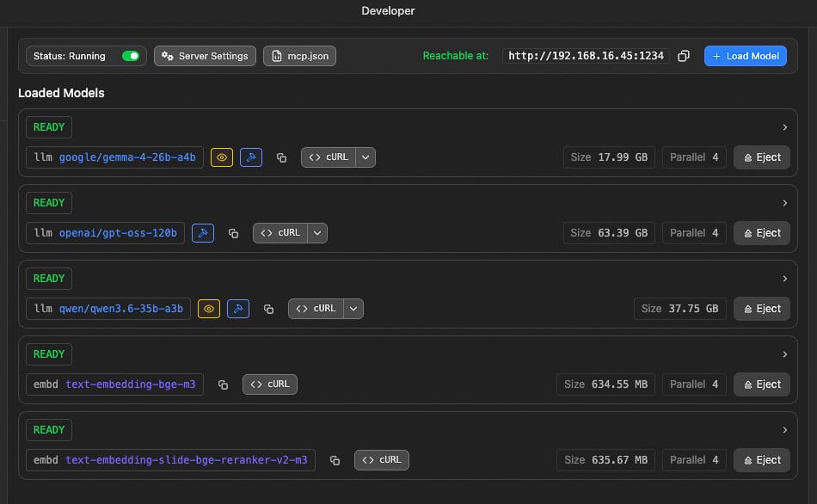Click cURL button for qwen/qwen3.6-35b-a3b
817x504 pixels.
[316, 309]
